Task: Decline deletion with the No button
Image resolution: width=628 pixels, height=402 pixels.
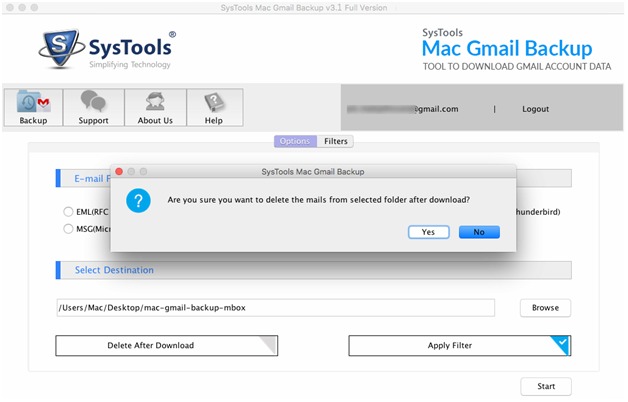Action: coord(479,232)
